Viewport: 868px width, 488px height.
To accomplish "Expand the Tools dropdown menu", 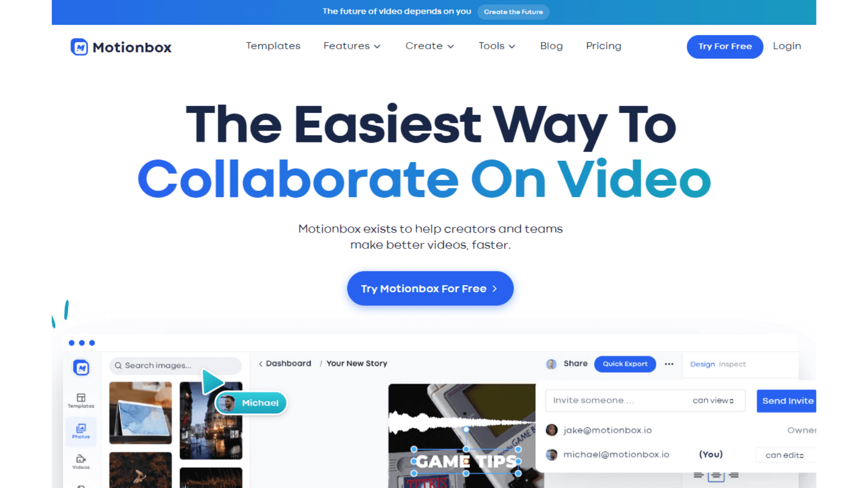I will [495, 46].
